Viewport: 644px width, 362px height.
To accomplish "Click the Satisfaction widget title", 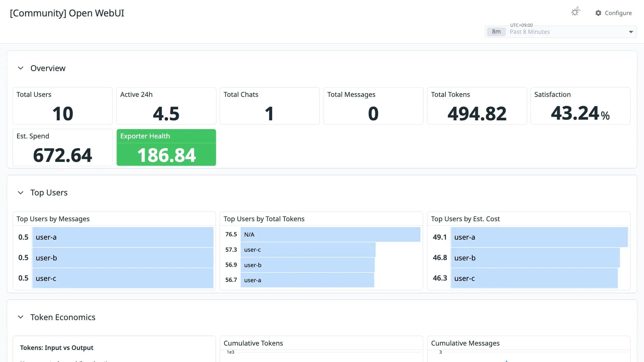I will tap(552, 95).
